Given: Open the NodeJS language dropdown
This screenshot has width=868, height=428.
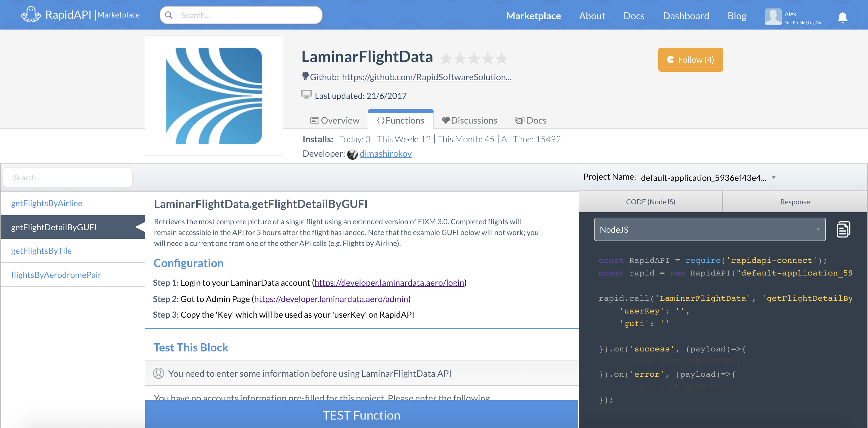Looking at the screenshot, I should (710, 229).
